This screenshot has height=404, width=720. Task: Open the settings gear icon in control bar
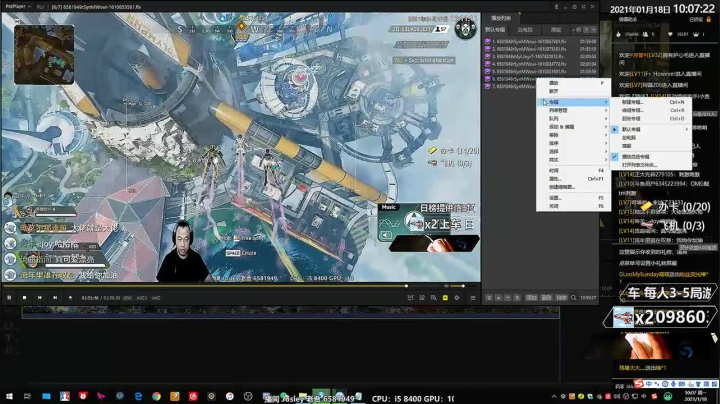click(x=457, y=298)
